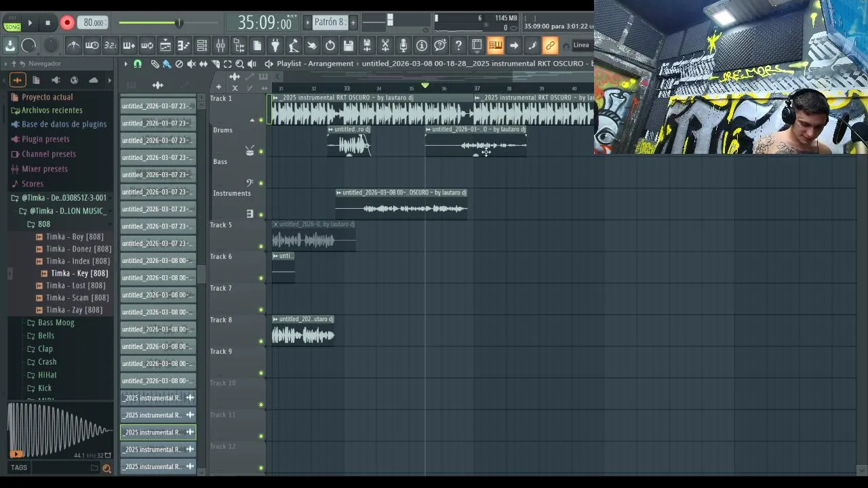Toggle the typing keyboard to piano icon
Screen dimensions: 868x488
pyautogui.click(x=495, y=45)
